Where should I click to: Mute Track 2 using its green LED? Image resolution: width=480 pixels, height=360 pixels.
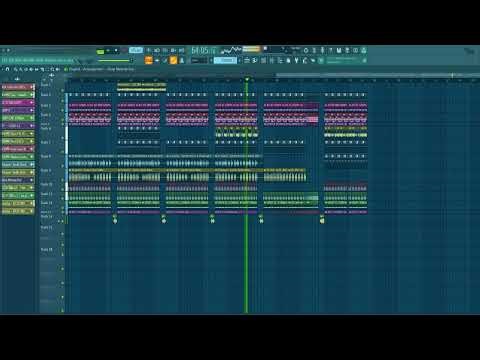pos(62,100)
